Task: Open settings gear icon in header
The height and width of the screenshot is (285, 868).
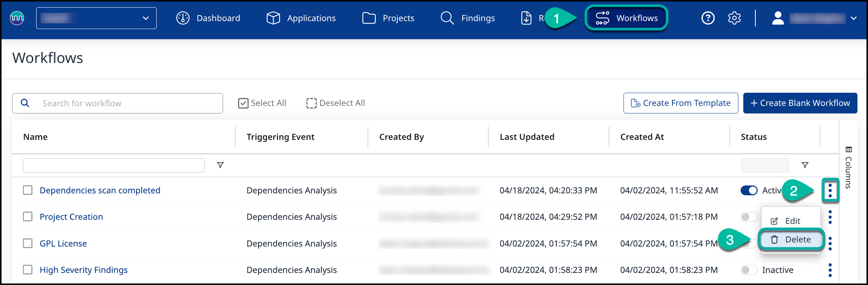Action: point(734,18)
